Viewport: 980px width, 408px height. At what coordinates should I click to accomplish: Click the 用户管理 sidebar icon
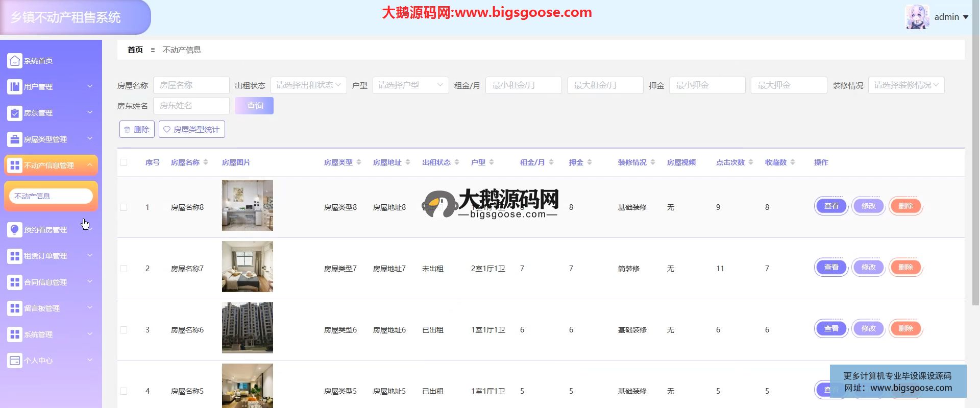[15, 87]
